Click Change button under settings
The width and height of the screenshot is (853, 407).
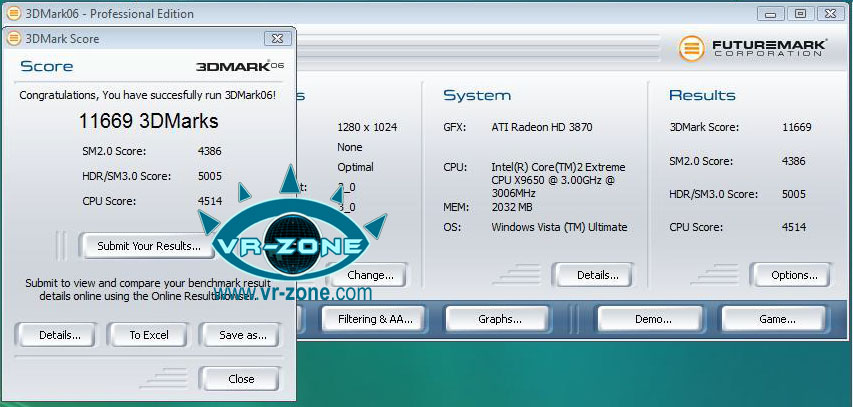(x=369, y=275)
